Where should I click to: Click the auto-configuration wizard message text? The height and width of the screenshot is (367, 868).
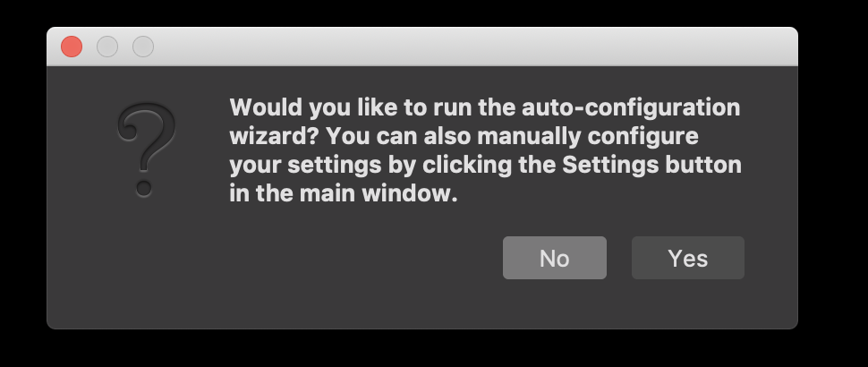coord(486,150)
